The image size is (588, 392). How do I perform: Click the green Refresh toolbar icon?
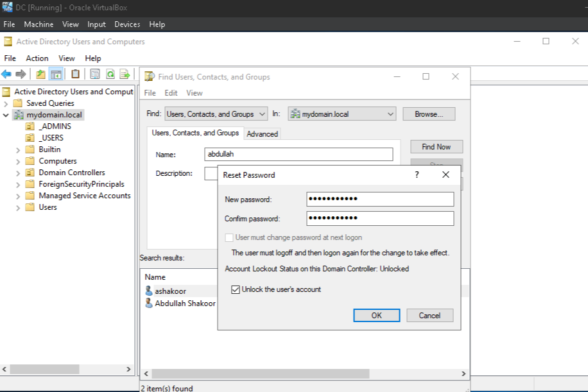click(x=110, y=74)
